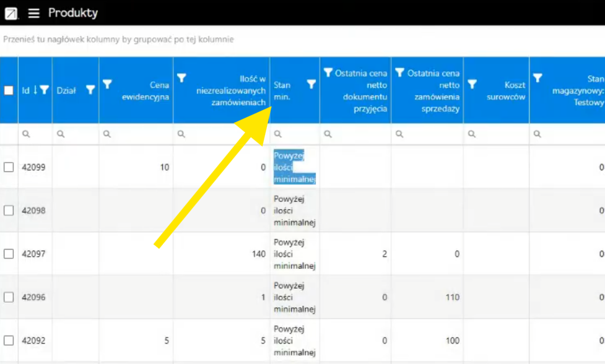
Task: Open the hamburger menu next to Produkty
Action: tap(34, 13)
